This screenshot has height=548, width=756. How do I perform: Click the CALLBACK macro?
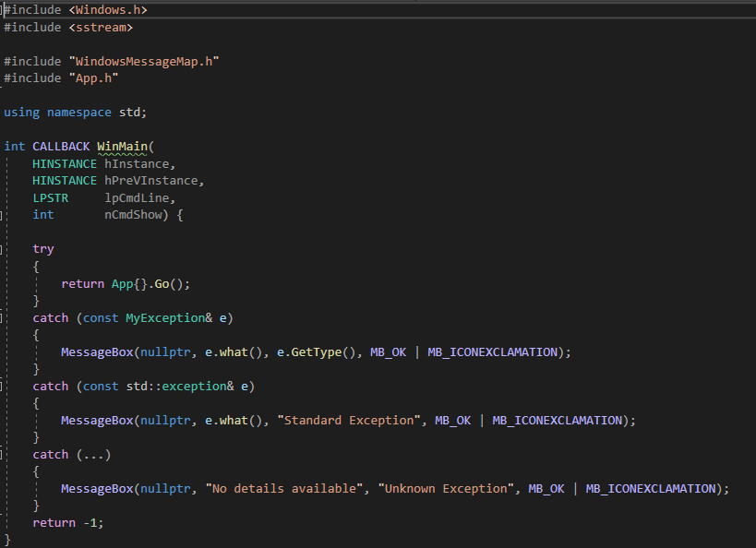(x=61, y=147)
